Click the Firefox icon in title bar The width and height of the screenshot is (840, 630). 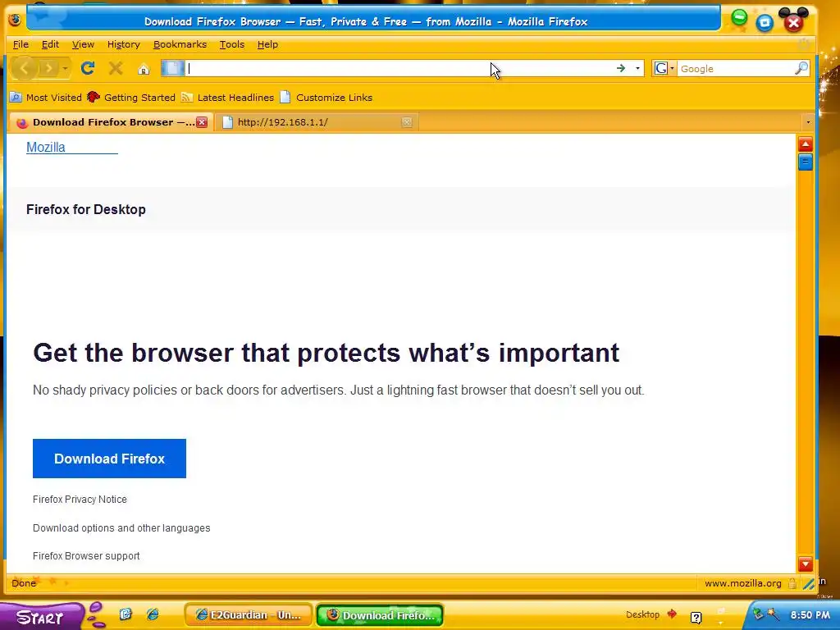[15, 20]
